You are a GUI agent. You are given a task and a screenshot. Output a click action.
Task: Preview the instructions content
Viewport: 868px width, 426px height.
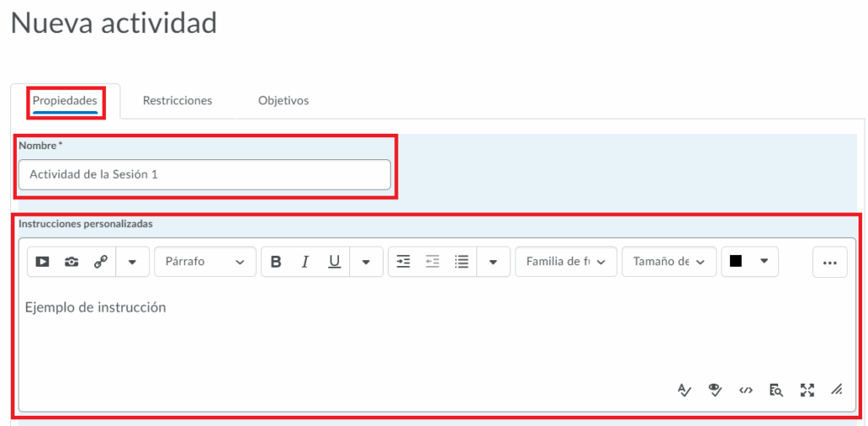point(776,390)
